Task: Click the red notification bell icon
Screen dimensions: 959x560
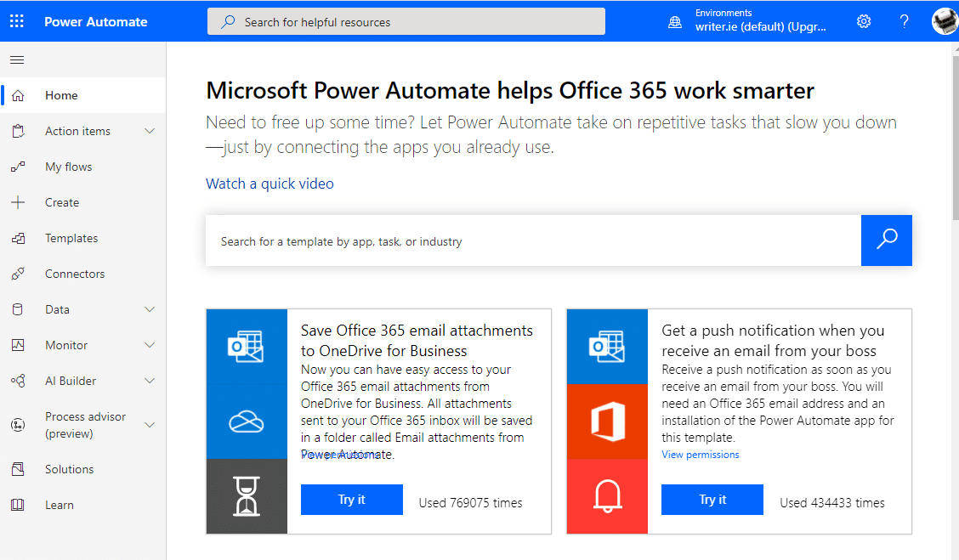Action: 607,496
